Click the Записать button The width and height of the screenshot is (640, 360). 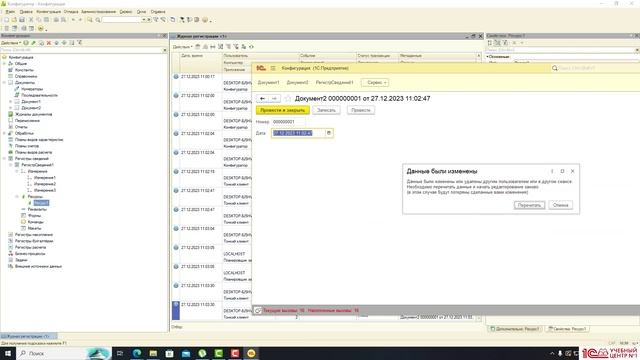coord(327,110)
